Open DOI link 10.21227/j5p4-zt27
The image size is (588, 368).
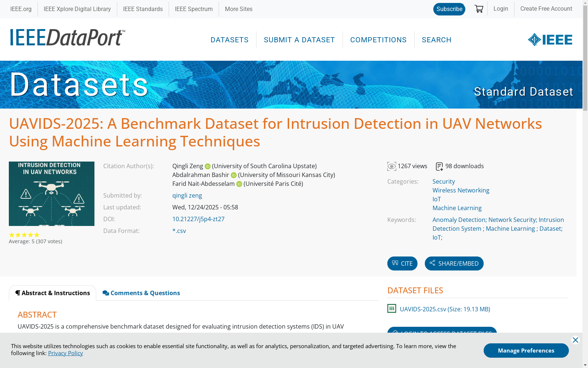point(198,219)
